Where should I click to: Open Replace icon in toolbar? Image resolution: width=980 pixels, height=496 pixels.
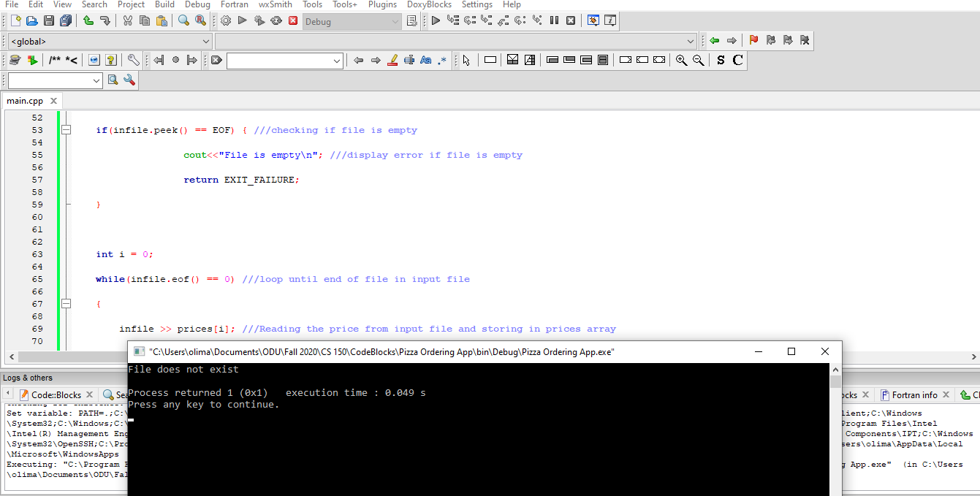tap(200, 20)
